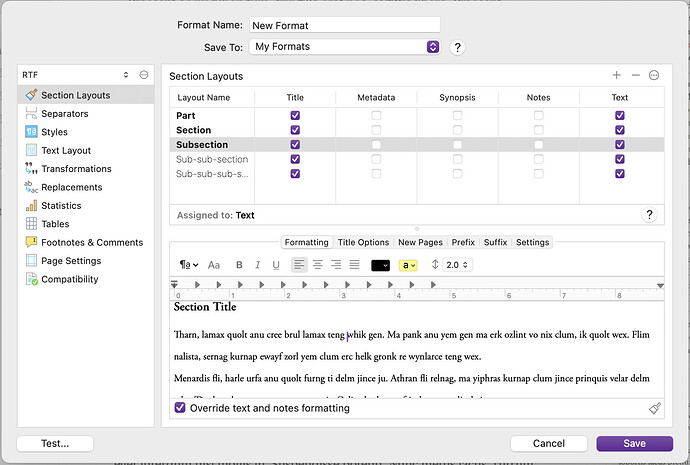690x465 pixels.
Task: Align text right
Action: tap(336, 265)
